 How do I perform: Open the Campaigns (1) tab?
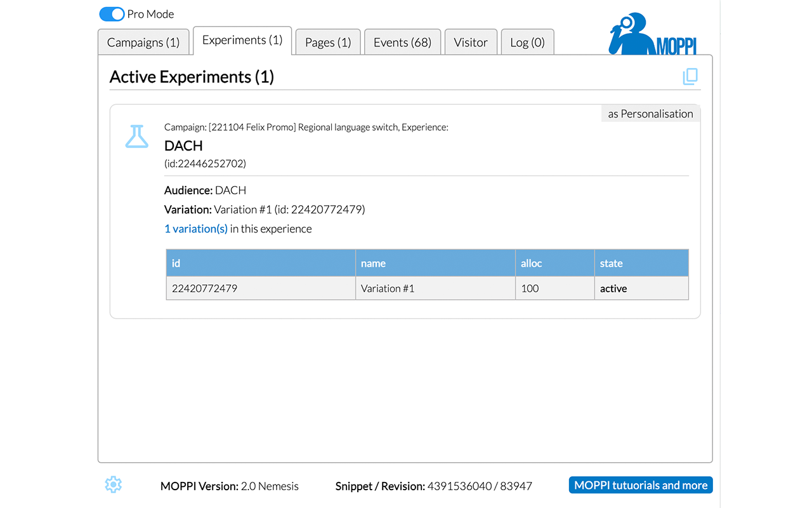[x=143, y=43]
